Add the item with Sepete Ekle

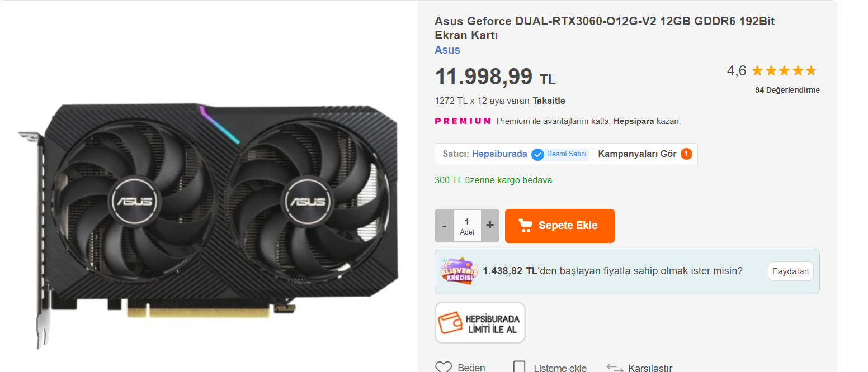pyautogui.click(x=560, y=226)
